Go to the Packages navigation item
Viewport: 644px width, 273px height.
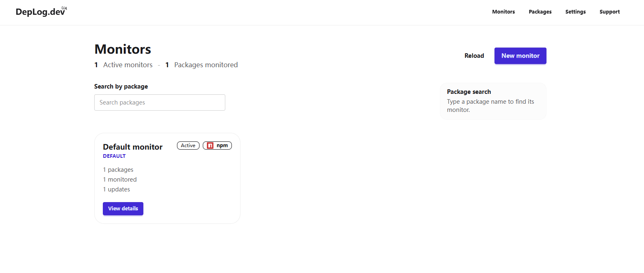point(540,12)
